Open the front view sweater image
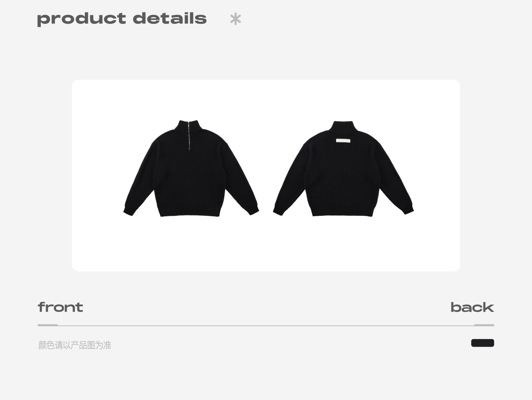The image size is (532, 400). 191,168
